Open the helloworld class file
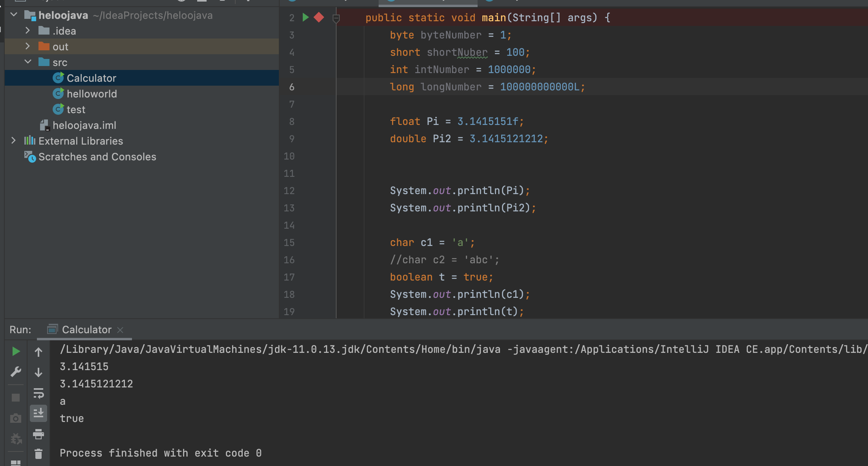This screenshot has width=868, height=466. [x=92, y=94]
